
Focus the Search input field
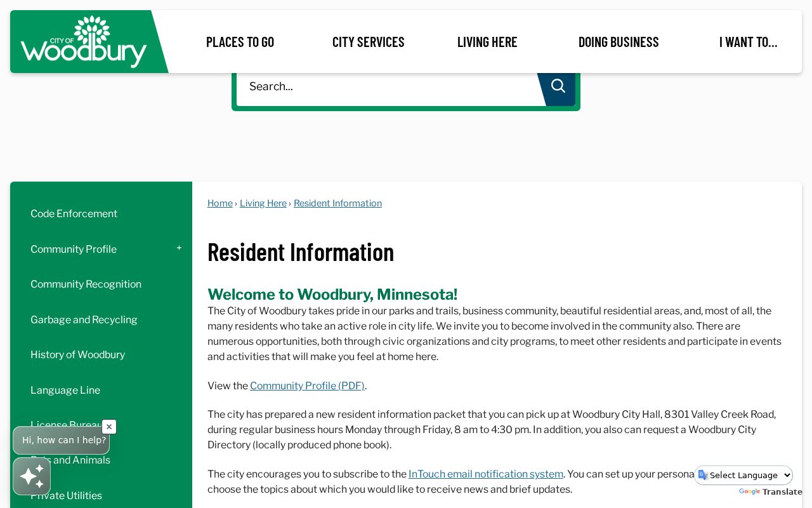tap(387, 86)
